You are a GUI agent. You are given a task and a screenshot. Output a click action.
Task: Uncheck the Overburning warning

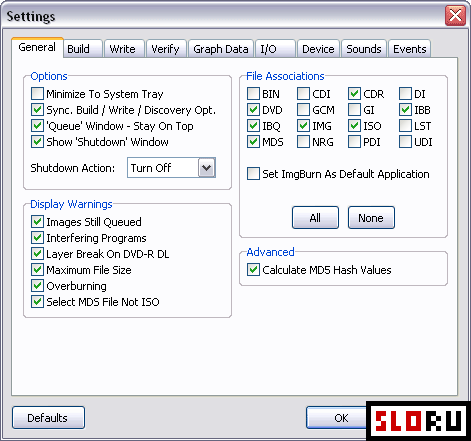(x=37, y=286)
